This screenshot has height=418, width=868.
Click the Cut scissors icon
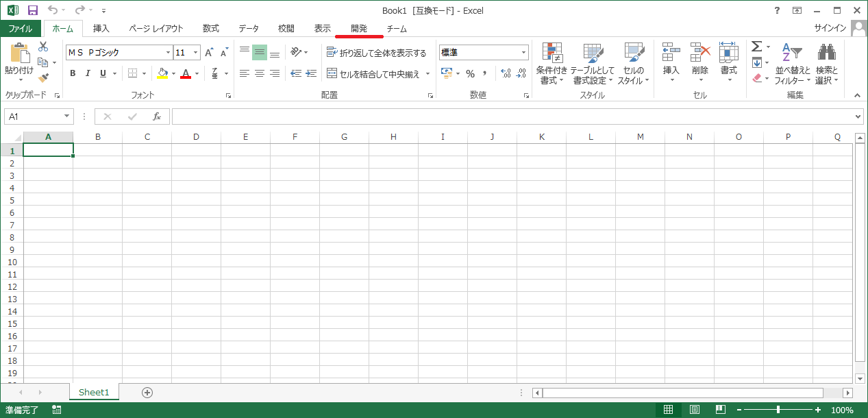pyautogui.click(x=43, y=47)
